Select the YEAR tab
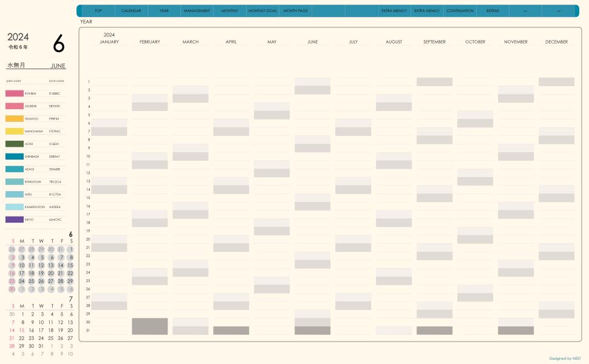Viewport: 589px width, 364px height. pos(164,11)
